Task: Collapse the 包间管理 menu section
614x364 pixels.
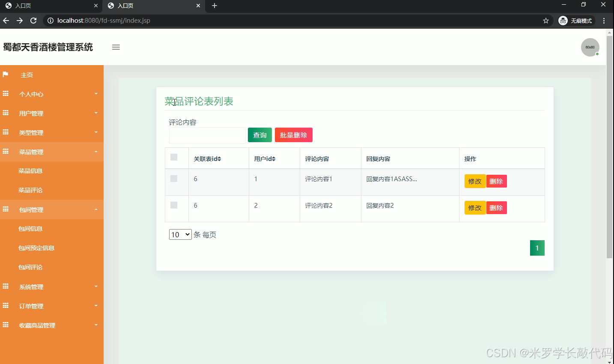Action: click(31, 209)
